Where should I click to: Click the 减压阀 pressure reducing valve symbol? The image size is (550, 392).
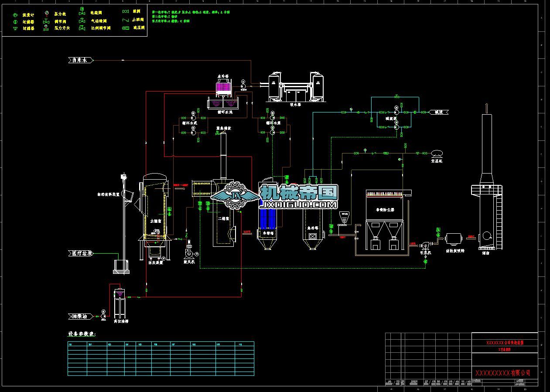point(126,28)
